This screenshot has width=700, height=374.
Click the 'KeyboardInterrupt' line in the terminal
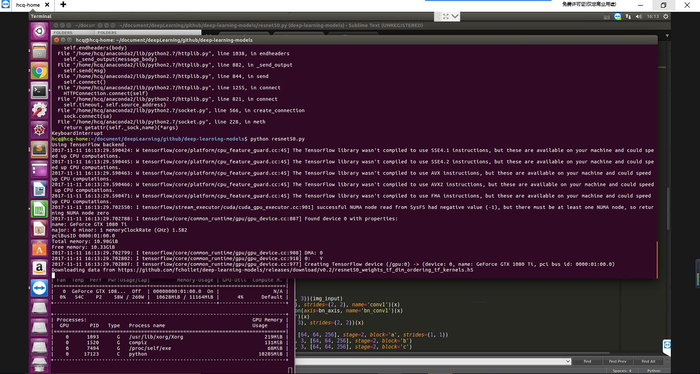[77, 133]
